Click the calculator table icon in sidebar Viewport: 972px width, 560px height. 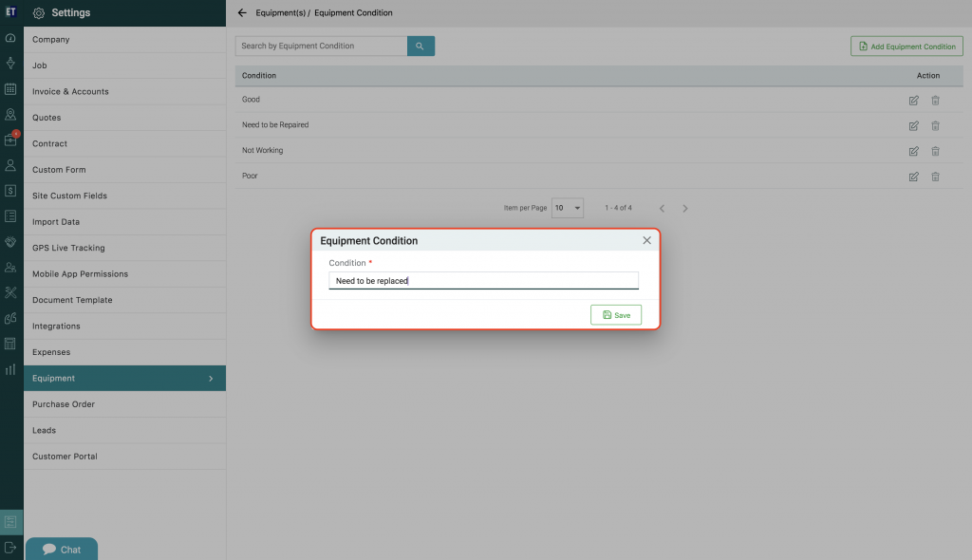10,344
